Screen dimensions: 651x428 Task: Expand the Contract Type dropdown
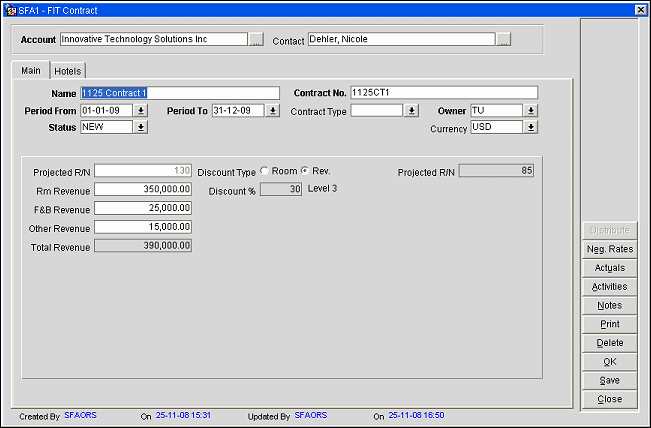[x=411, y=111]
